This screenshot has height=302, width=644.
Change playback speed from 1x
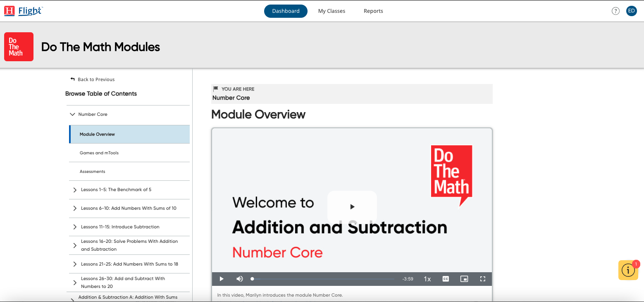tap(427, 279)
